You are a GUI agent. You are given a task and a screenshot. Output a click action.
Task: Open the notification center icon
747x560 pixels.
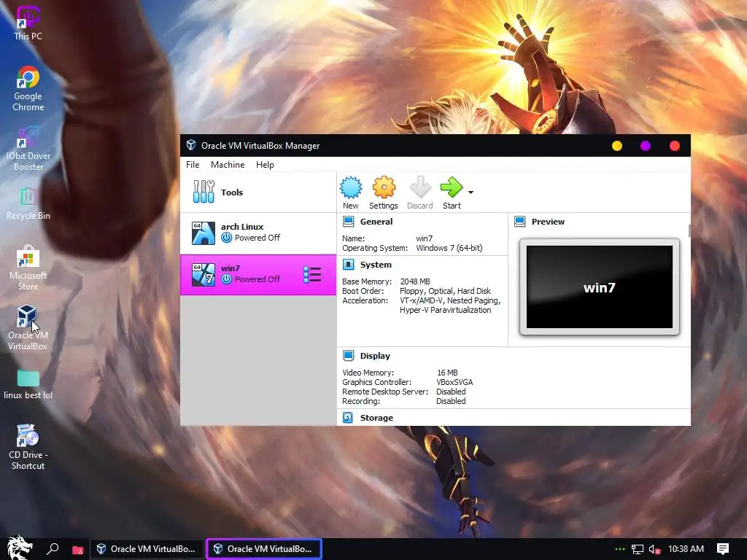point(723,549)
